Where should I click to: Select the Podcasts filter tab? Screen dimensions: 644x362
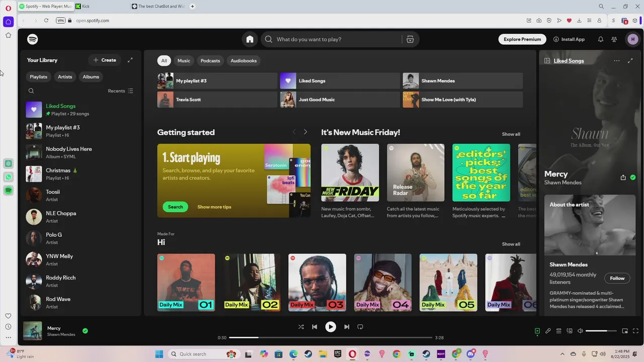click(210, 61)
